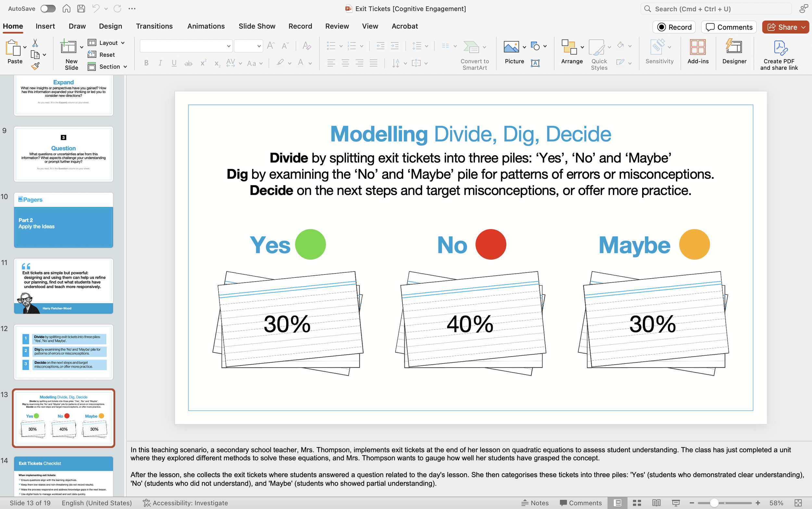Image resolution: width=812 pixels, height=509 pixels.
Task: Click the Save icon in title bar
Action: (x=81, y=9)
